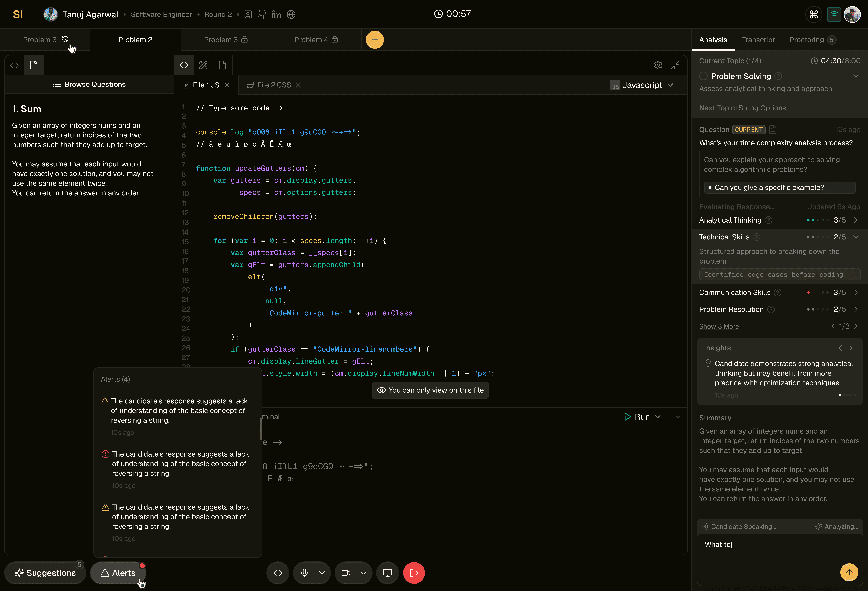The image size is (868, 591).
Task: Expand the Analytical Thinking score row
Action: (x=856, y=220)
